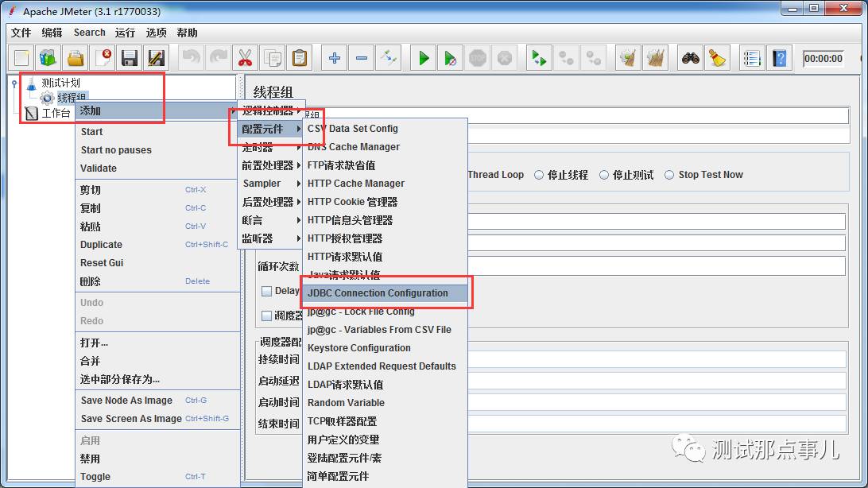The image size is (868, 488).
Task: Click the Clear broom toolbar icon
Action: [x=628, y=58]
